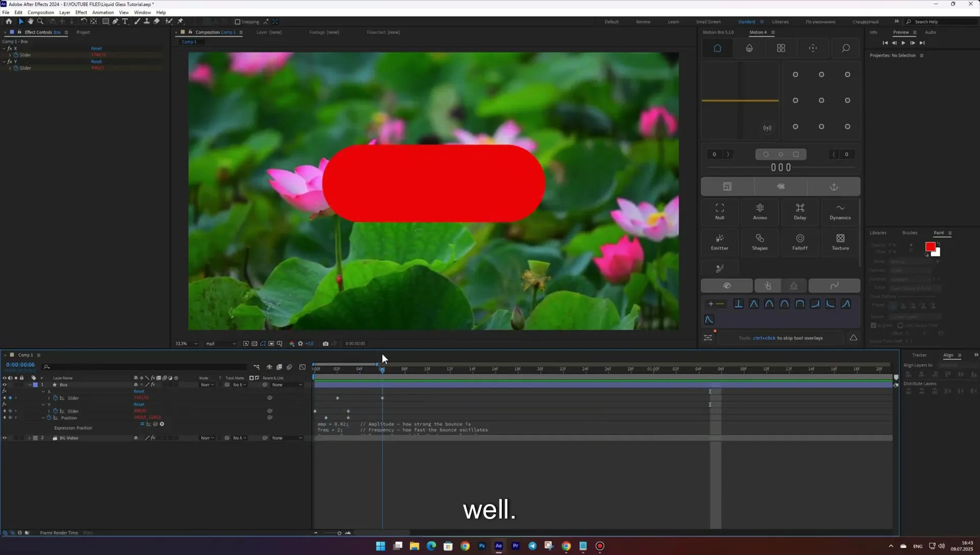This screenshot has width=980, height=555.
Task: Open Premiere Pro from taskbar
Action: (x=516, y=546)
